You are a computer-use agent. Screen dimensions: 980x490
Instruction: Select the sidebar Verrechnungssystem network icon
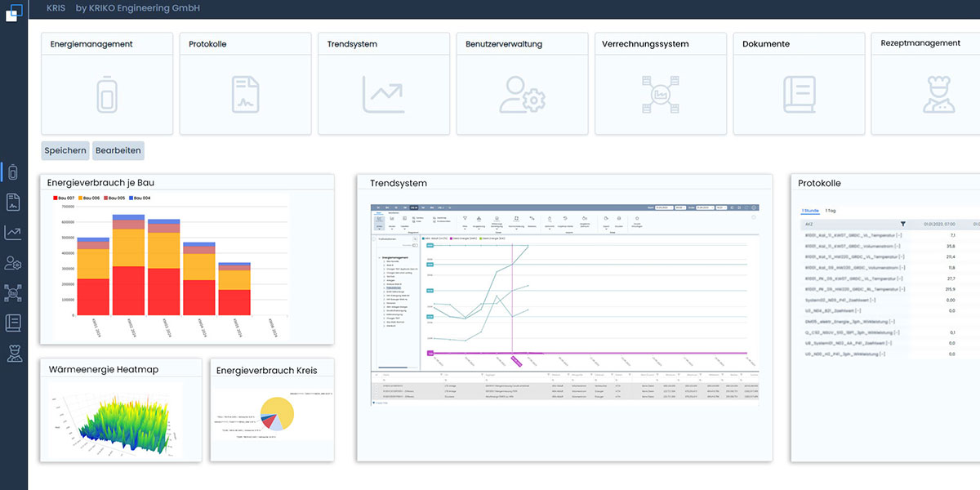(13, 293)
